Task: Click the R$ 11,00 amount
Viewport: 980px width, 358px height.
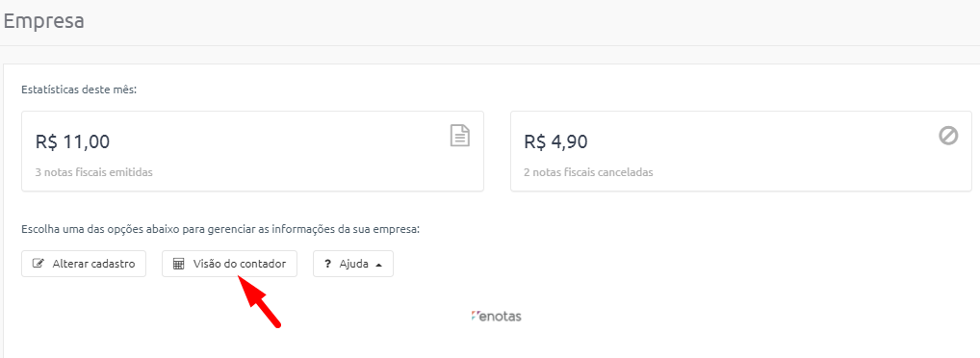Action: click(x=72, y=141)
